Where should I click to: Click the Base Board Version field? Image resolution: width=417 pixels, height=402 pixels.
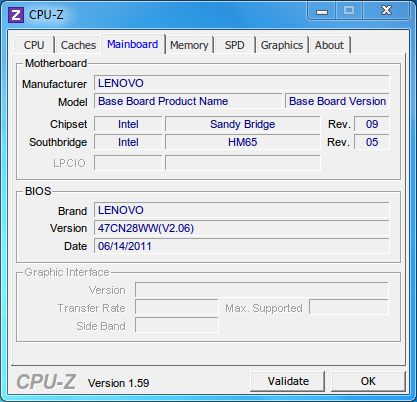tap(337, 101)
